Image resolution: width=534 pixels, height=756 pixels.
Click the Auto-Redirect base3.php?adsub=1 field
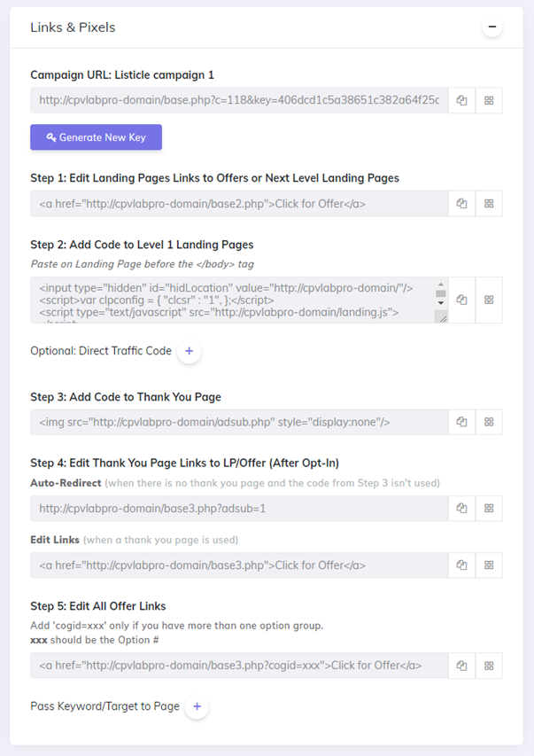pyautogui.click(x=239, y=508)
